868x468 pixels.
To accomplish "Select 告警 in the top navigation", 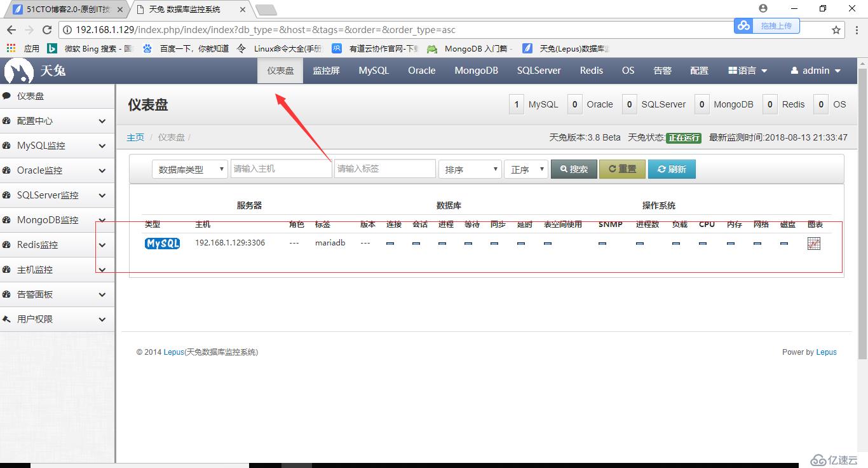I will point(663,71).
